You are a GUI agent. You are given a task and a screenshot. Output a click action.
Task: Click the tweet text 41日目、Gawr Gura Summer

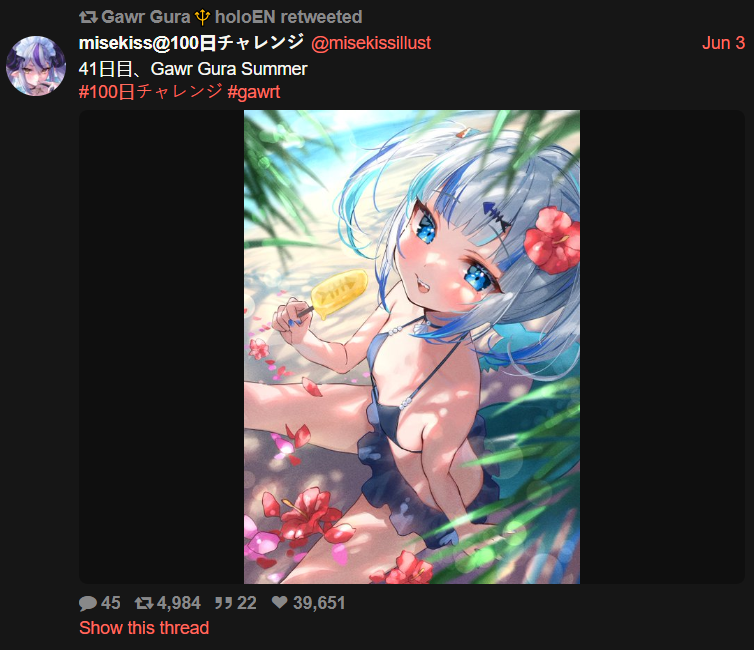pyautogui.click(x=193, y=69)
